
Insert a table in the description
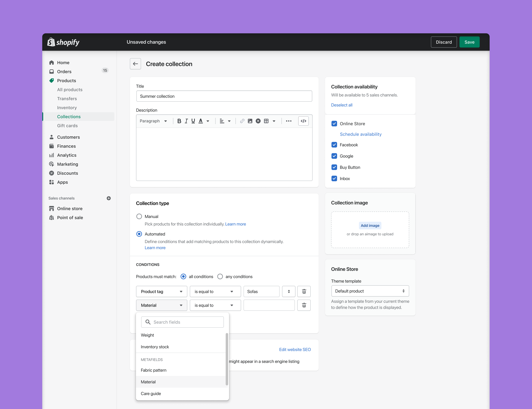tap(266, 121)
